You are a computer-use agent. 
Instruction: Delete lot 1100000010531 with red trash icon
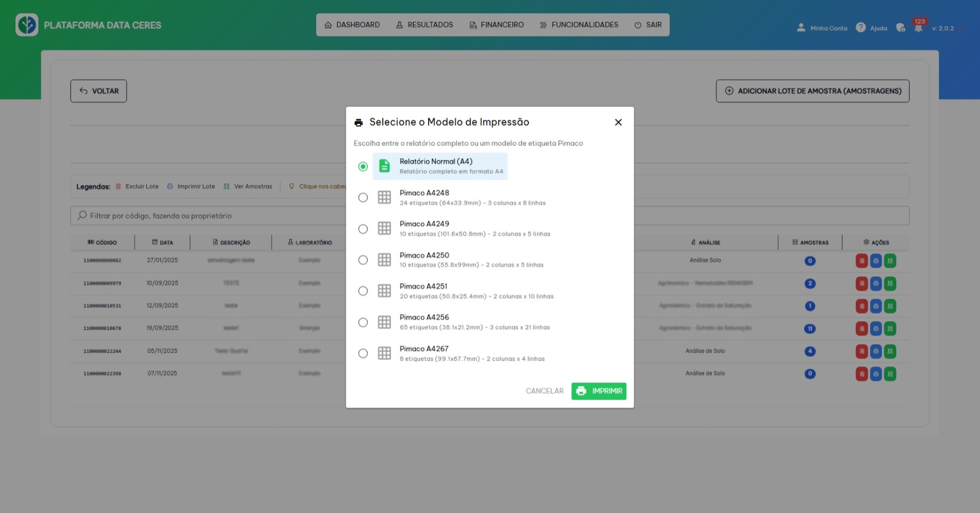click(862, 306)
